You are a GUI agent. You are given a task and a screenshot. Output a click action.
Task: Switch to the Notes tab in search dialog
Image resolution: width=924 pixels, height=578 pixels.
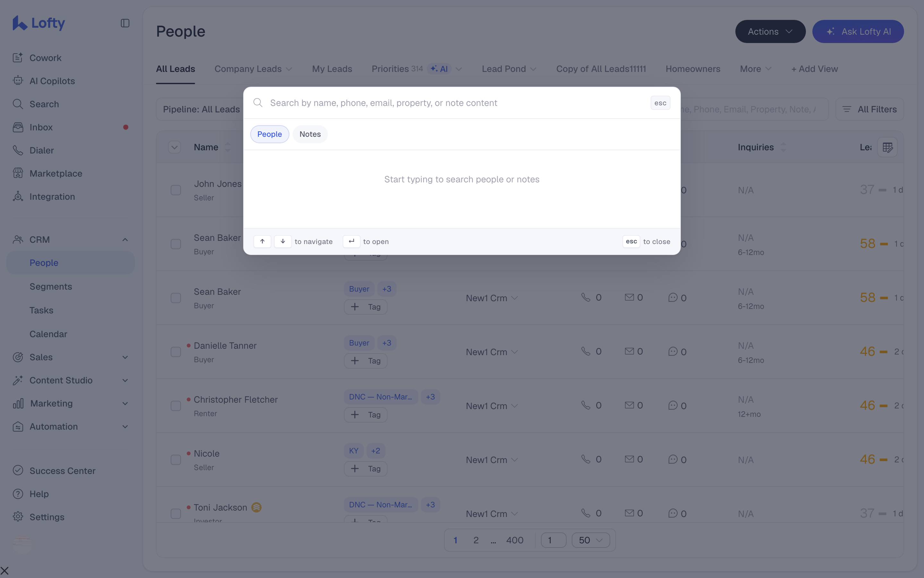click(310, 134)
